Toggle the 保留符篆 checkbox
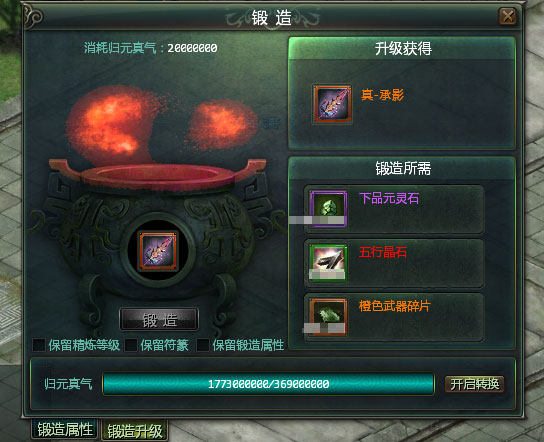Screen dimensions: 544x442 coord(131,345)
